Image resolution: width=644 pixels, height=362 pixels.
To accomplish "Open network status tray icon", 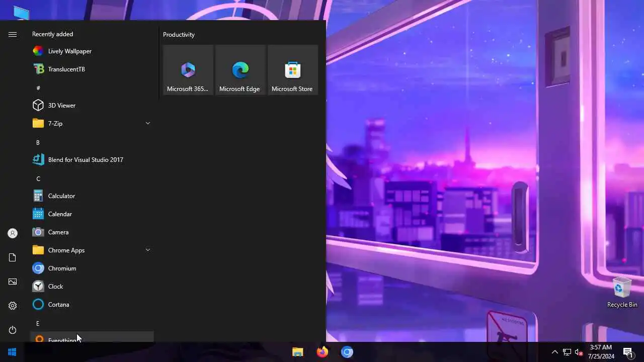I will click(x=567, y=352).
